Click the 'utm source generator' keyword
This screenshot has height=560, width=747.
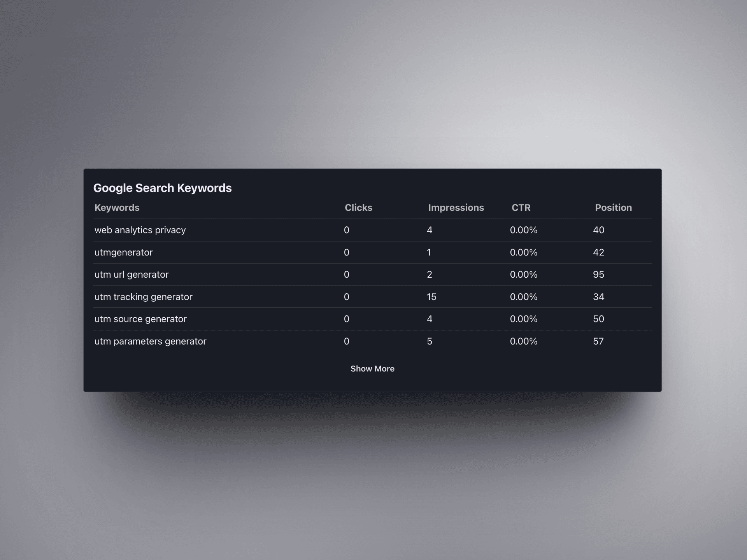coord(140,319)
